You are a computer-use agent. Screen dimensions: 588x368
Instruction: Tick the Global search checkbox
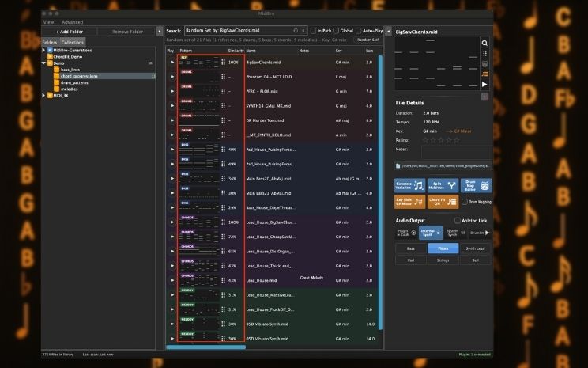337,30
